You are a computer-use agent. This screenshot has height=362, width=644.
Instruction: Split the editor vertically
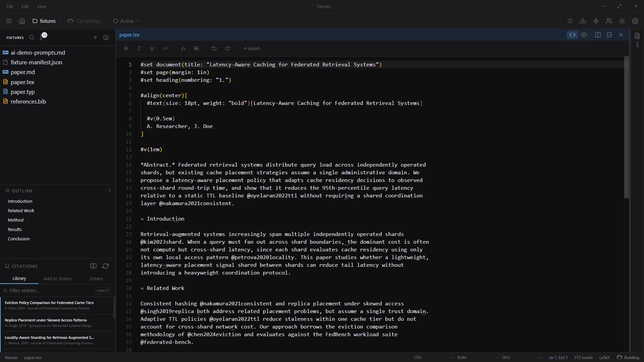click(598, 35)
